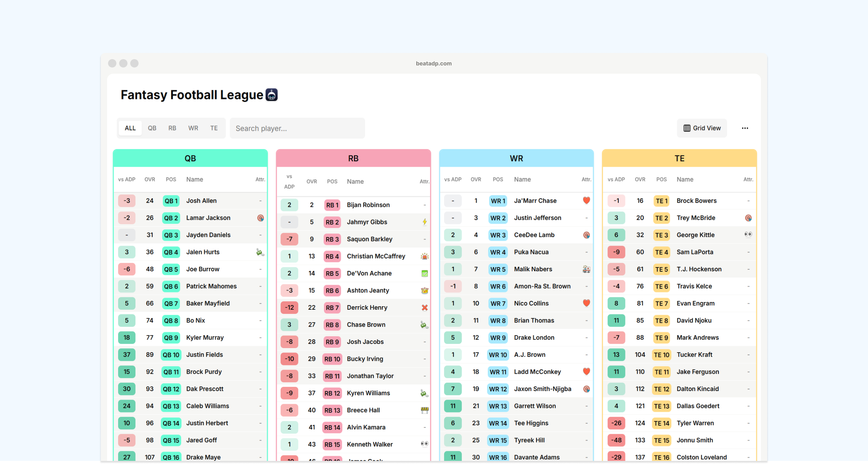Viewport: 868px width, 464px height.
Task: Select player name Jonathan Taylor
Action: 370,376
